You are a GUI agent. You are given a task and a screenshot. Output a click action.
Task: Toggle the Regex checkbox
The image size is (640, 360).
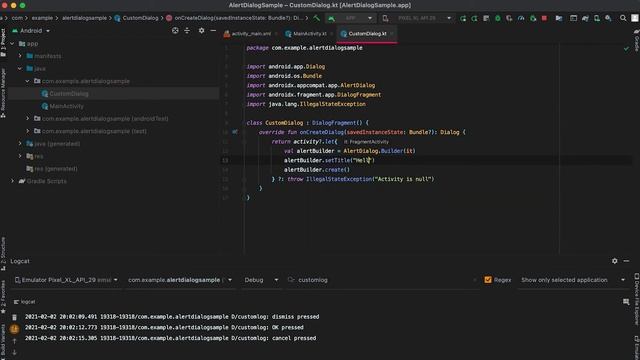click(x=488, y=280)
